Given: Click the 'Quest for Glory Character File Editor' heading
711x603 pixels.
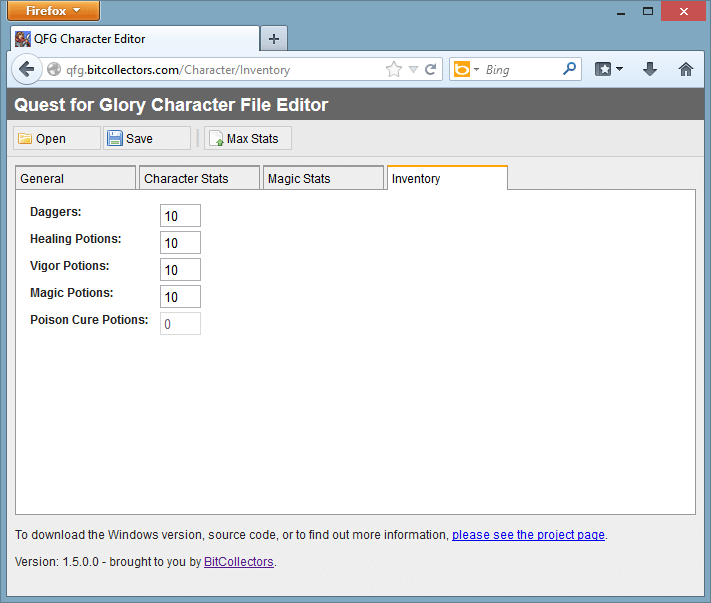Looking at the screenshot, I should pyautogui.click(x=171, y=105).
